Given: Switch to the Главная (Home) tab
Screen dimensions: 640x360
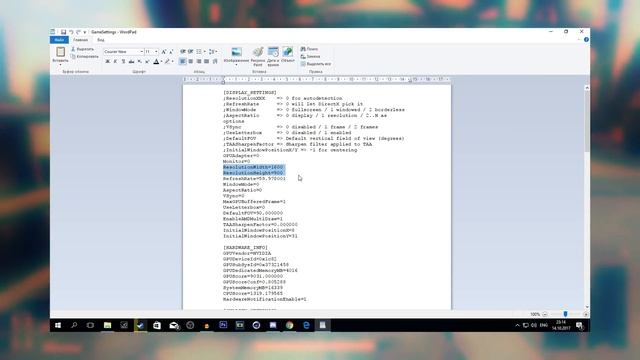Looking at the screenshot, I should click(80, 40).
